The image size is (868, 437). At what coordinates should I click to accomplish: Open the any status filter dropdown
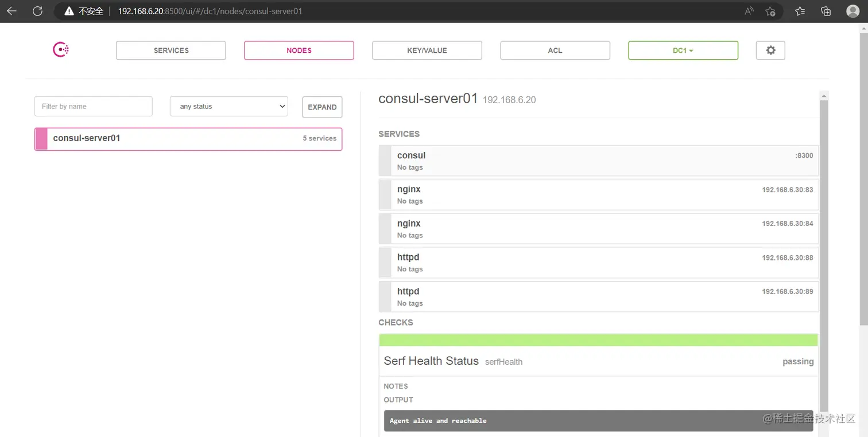[229, 106]
